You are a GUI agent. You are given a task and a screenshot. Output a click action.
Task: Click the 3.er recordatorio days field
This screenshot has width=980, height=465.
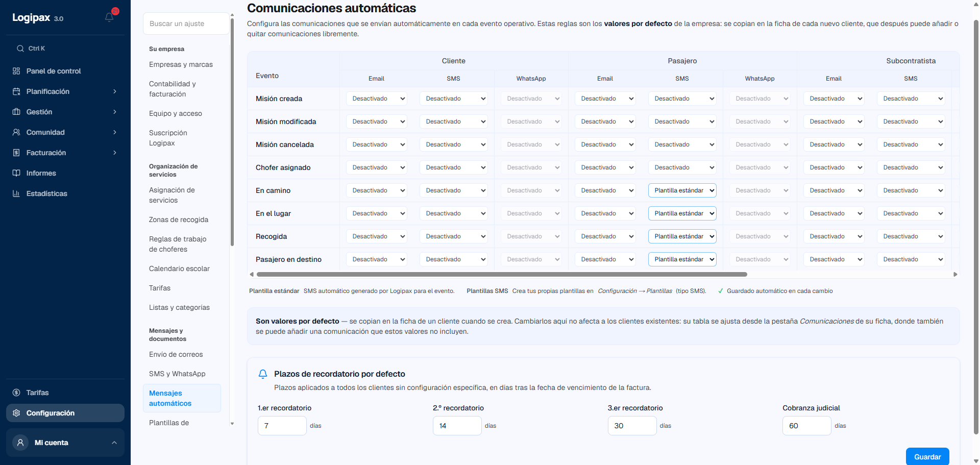tap(632, 426)
